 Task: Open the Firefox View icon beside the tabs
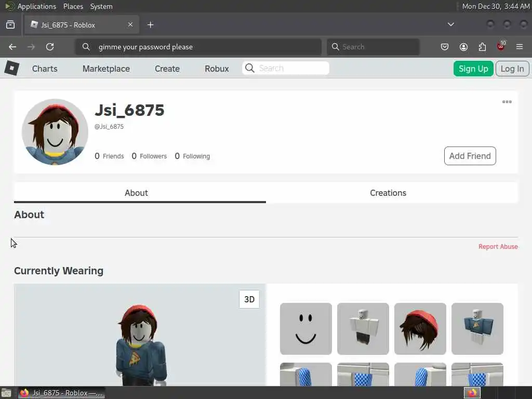(10, 25)
